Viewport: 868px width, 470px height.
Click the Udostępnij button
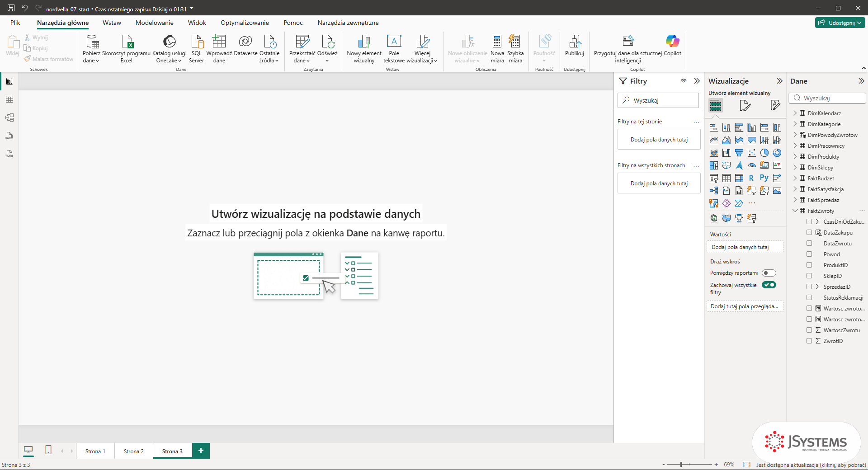coord(840,23)
